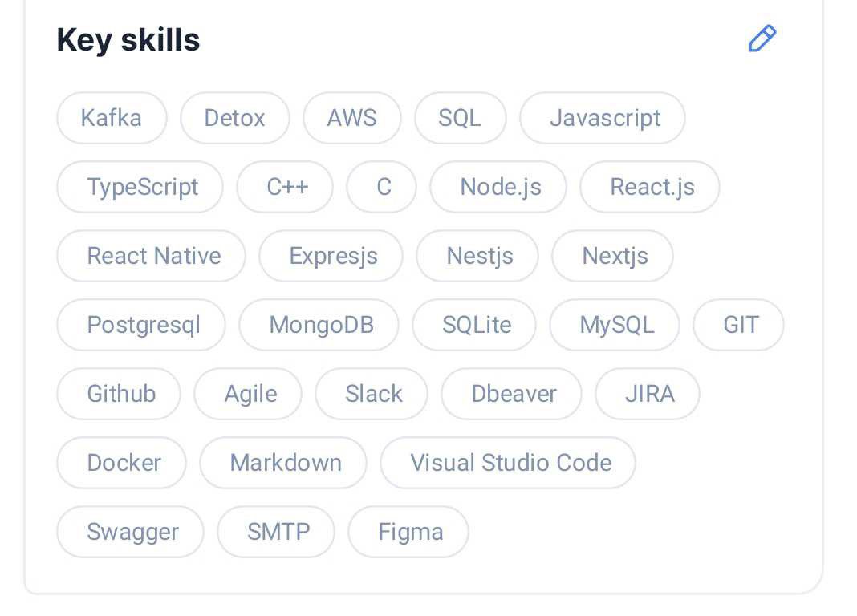
Task: Click the Visual Studio Code skill tag
Action: [508, 462]
